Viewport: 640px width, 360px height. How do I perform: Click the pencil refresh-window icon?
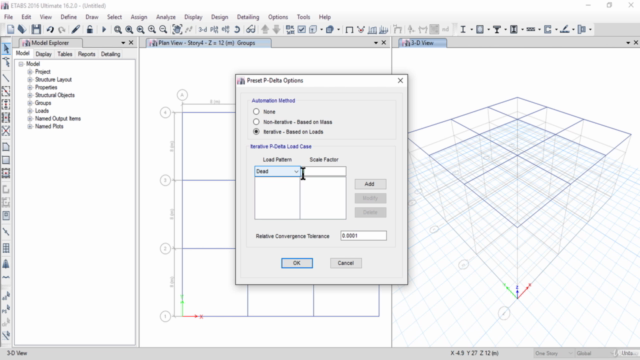click(76, 29)
